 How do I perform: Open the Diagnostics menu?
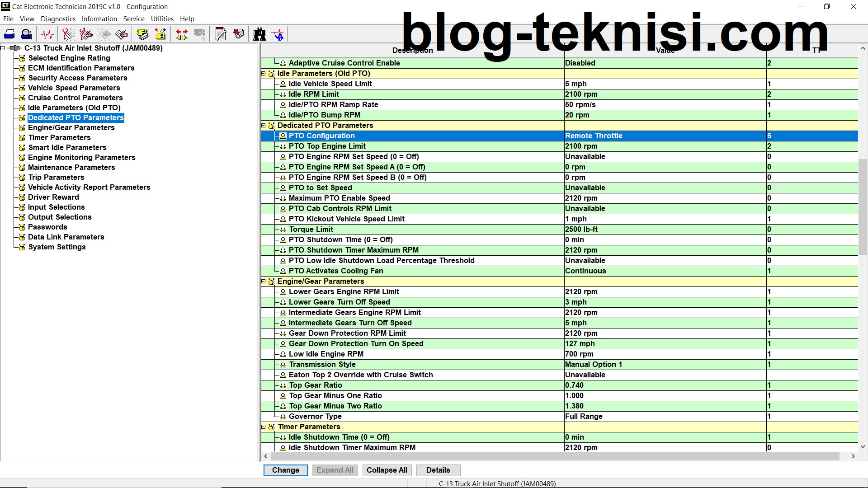58,19
